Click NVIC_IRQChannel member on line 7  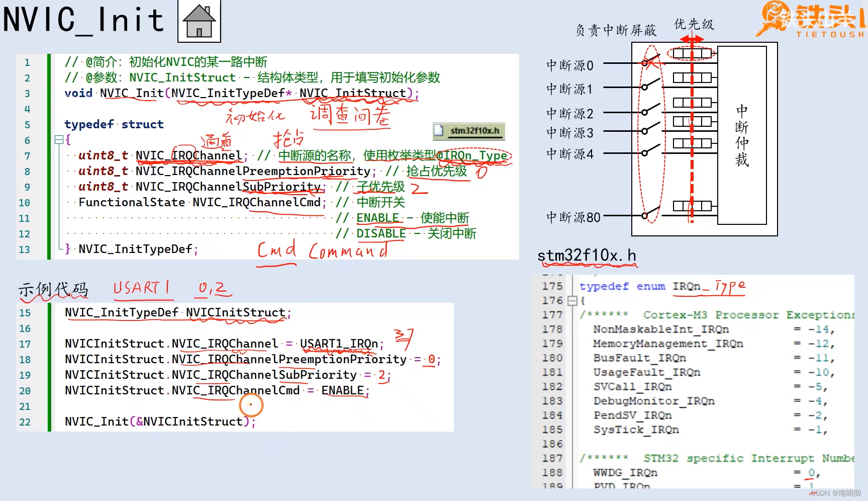189,155
